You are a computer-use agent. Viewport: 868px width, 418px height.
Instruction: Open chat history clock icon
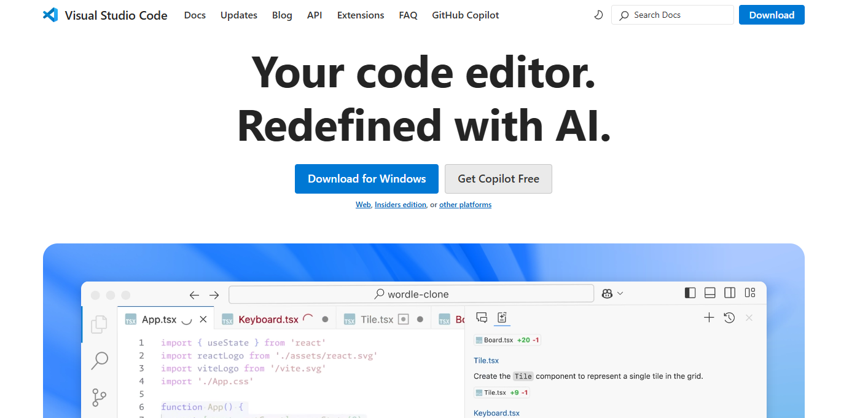tap(729, 318)
